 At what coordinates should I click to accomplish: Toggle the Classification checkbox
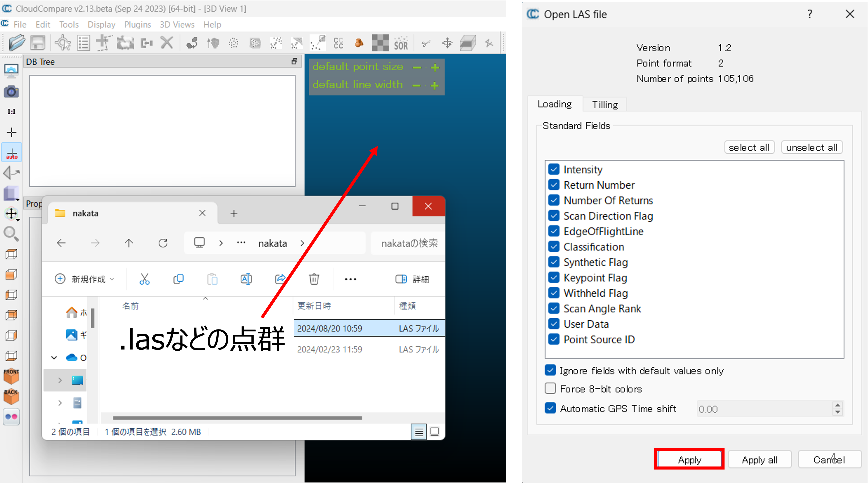554,247
